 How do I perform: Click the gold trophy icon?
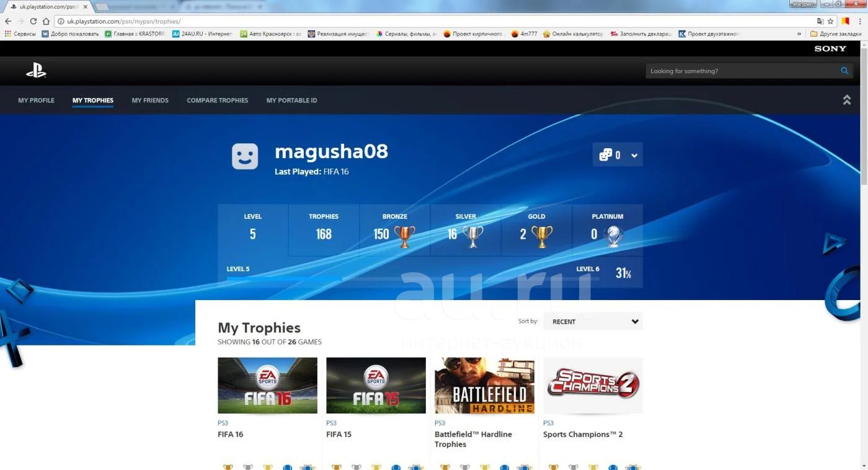(x=541, y=236)
